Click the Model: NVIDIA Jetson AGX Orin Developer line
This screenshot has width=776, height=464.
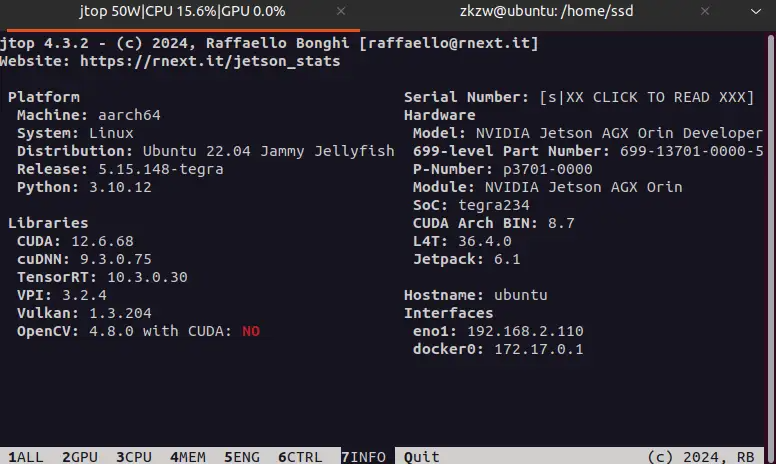(x=588, y=133)
